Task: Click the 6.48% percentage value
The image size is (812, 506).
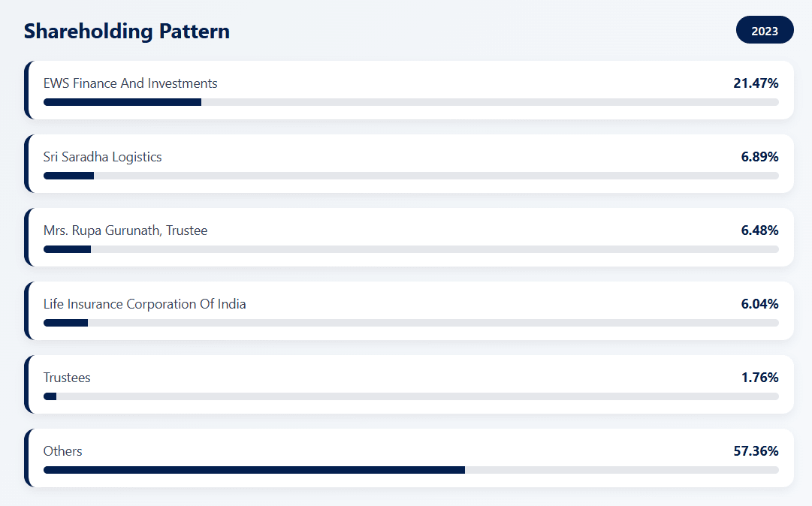Action: 759,230
